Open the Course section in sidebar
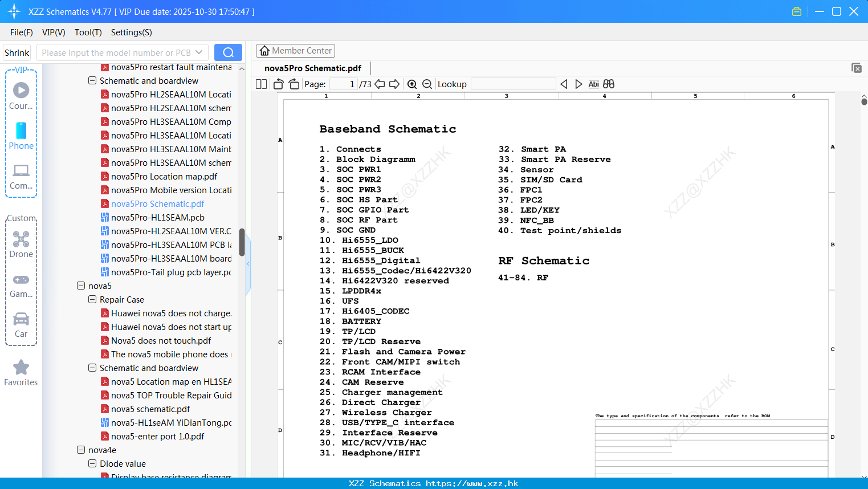Viewport: 868px width, 489px height. [x=21, y=96]
